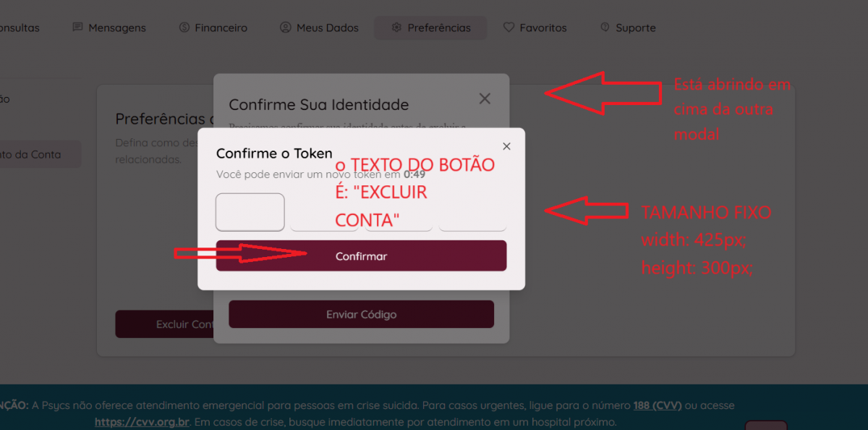Click the Confirmar button

point(361,256)
